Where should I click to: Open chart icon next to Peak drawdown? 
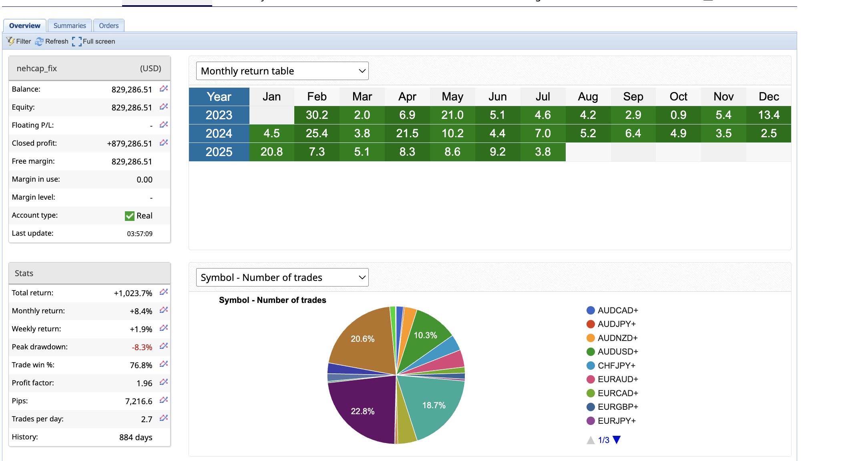pos(163,346)
